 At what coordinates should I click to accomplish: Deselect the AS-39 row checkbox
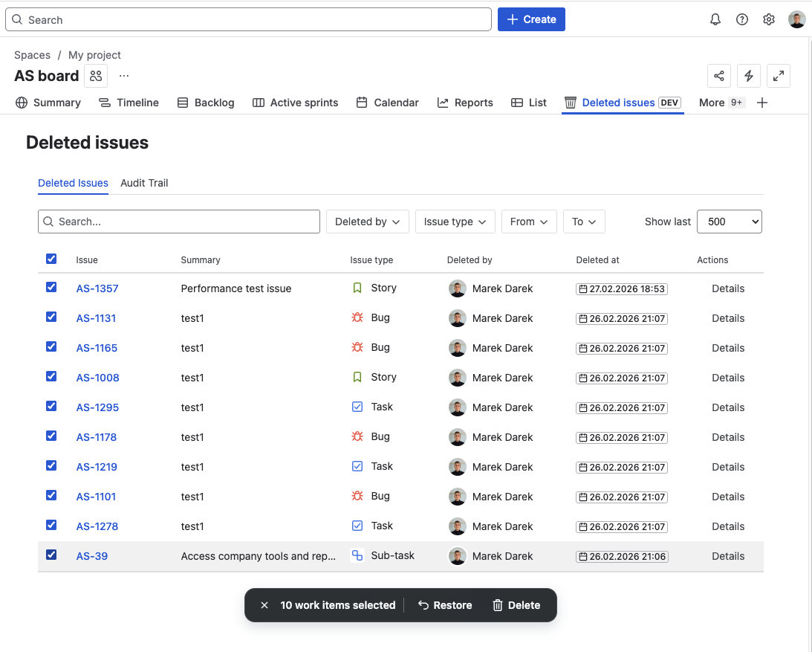(x=51, y=555)
